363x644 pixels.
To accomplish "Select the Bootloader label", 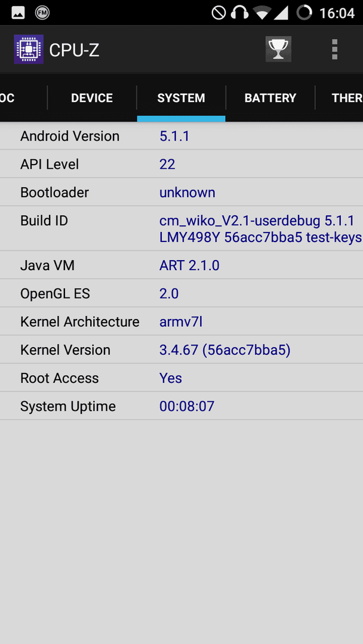I will pyautogui.click(x=55, y=192).
